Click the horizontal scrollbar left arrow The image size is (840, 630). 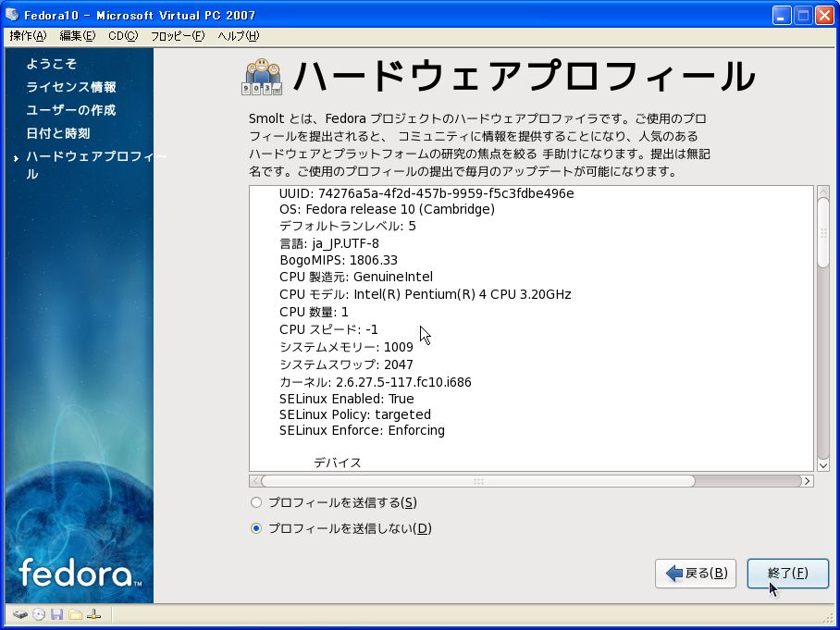(255, 481)
